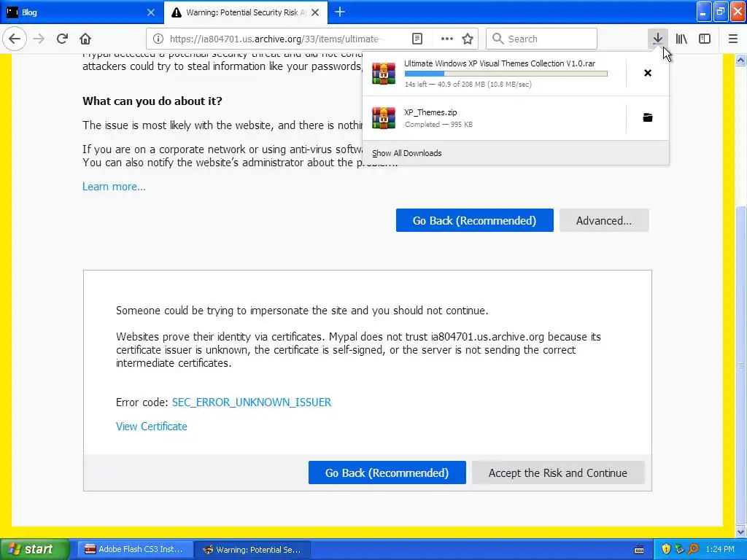Click the vertical scrollbar thumb
The image size is (747, 560).
[x=740, y=365]
